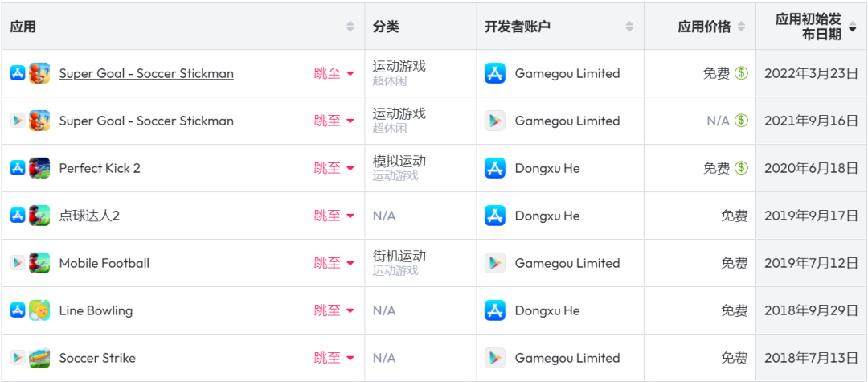The height and width of the screenshot is (382, 868).
Task: Click Google Play icon beside Mobile Football
Action: (x=18, y=263)
